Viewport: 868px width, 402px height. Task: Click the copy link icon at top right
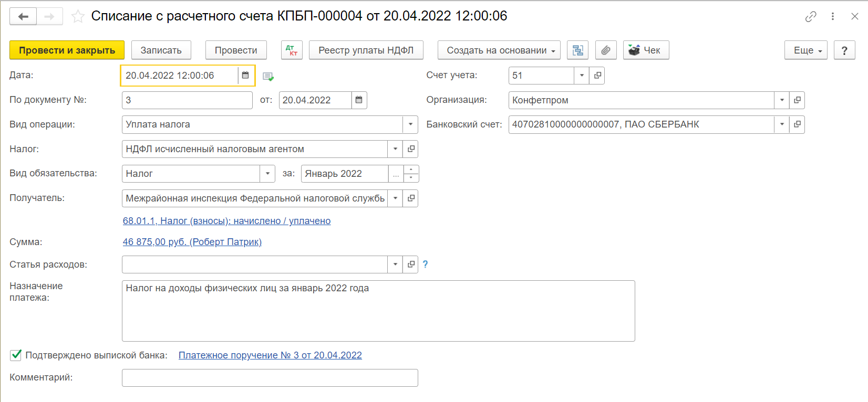click(x=810, y=17)
